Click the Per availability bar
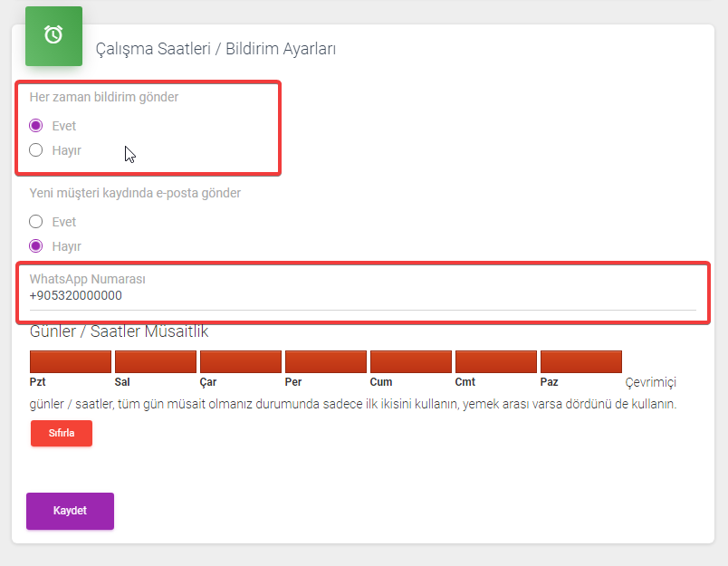This screenshot has width=728, height=566. coord(326,361)
